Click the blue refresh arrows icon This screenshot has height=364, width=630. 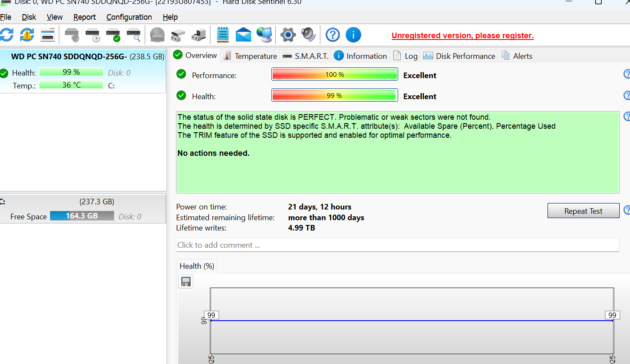pyautogui.click(x=6, y=35)
